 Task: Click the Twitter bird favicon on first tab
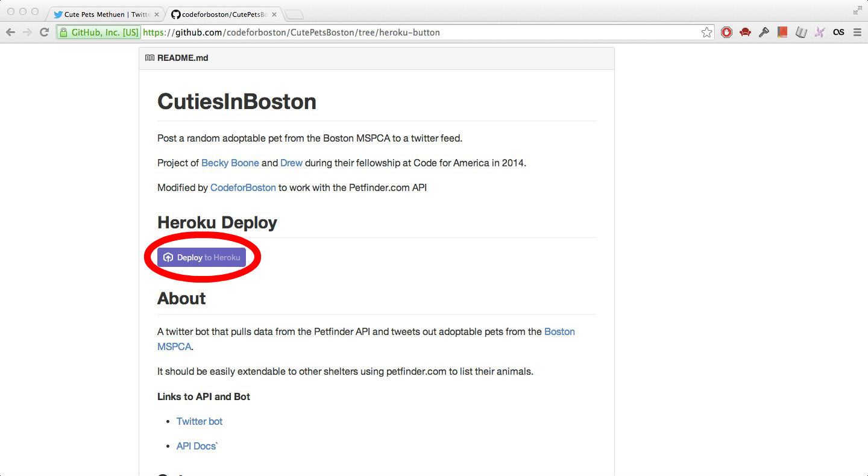pos(58,14)
